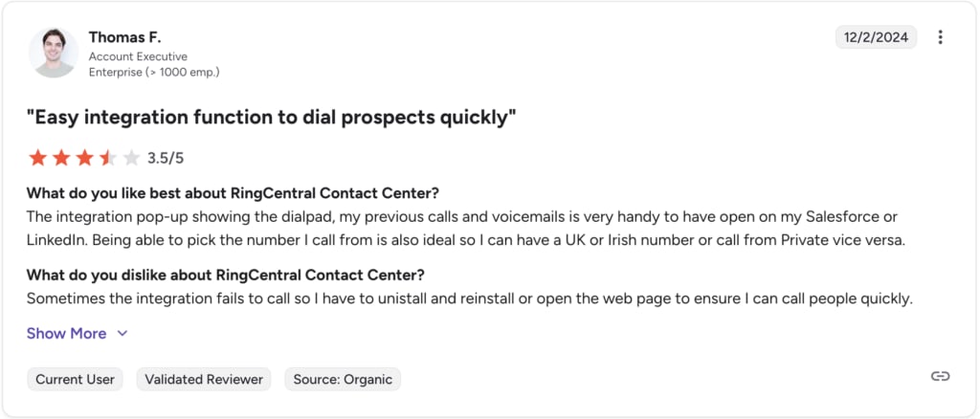
Task: Click the 12/2/2024 date badge
Action: 877,37
